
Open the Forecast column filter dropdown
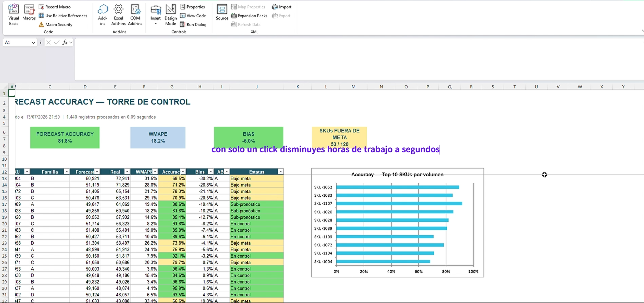pyautogui.click(x=97, y=172)
